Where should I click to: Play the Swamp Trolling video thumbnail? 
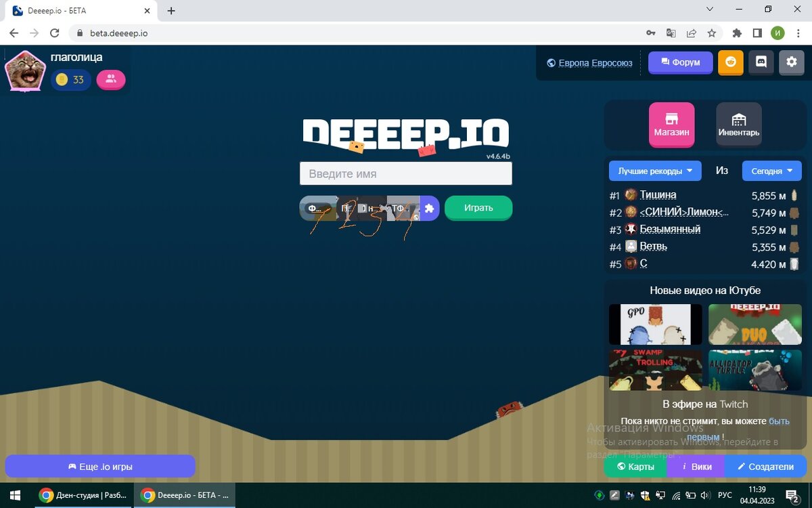tap(655, 370)
